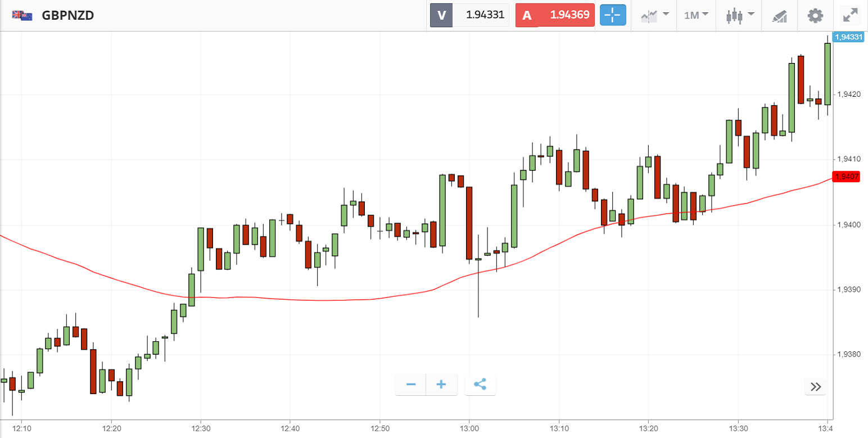Expand the candlestick chart type dropdown

coord(739,15)
